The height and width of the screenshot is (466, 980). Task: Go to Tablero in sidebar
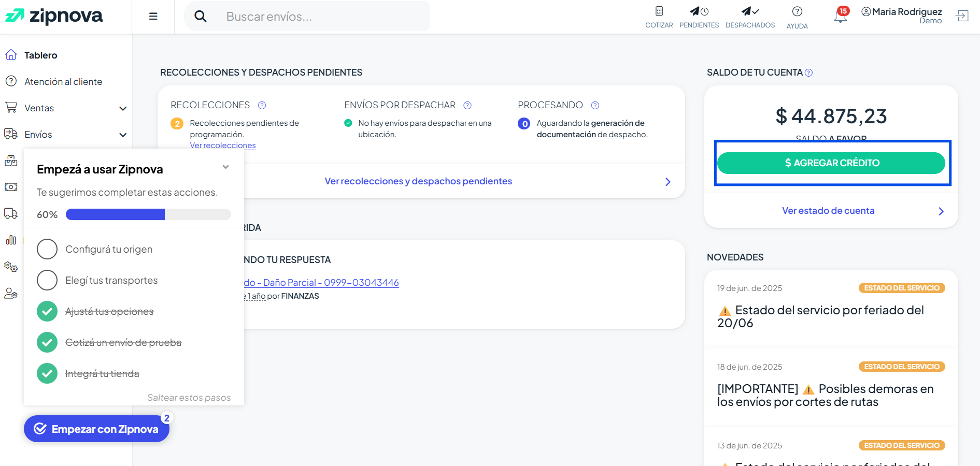tap(41, 55)
